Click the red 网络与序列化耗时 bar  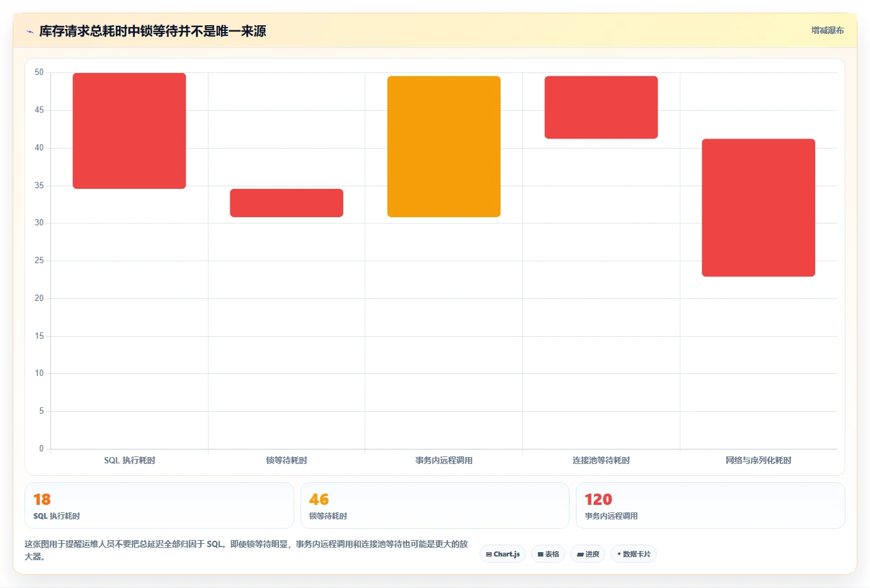coord(758,208)
